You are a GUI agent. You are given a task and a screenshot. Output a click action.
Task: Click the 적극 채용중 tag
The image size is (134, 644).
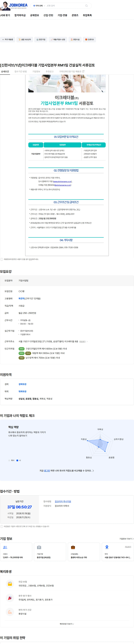pos(8,39)
